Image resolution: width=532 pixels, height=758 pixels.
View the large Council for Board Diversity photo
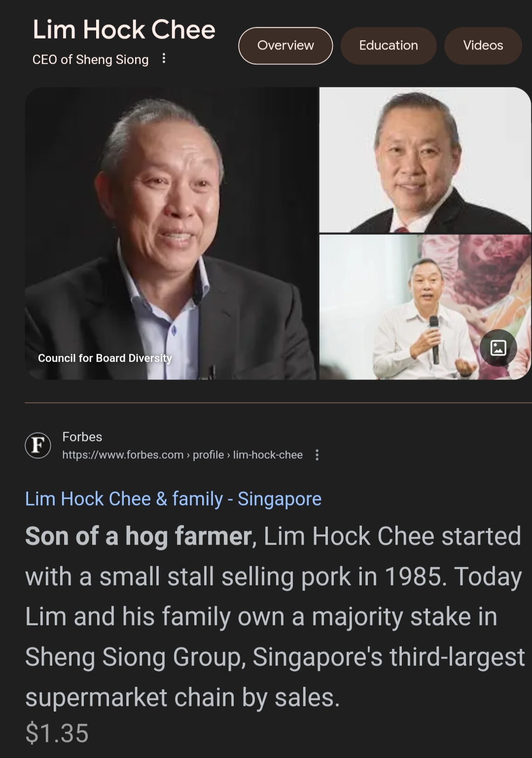click(x=171, y=233)
